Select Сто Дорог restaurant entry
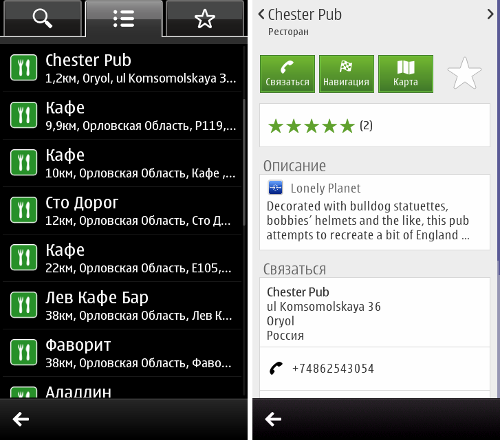This screenshot has height=440, width=500. pos(122,211)
